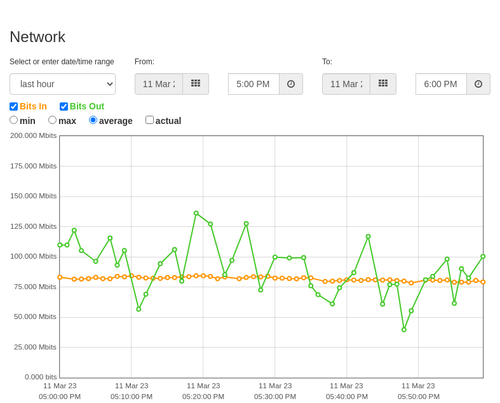Enable the actual checkbox
The height and width of the screenshot is (403, 500).
pyautogui.click(x=150, y=120)
